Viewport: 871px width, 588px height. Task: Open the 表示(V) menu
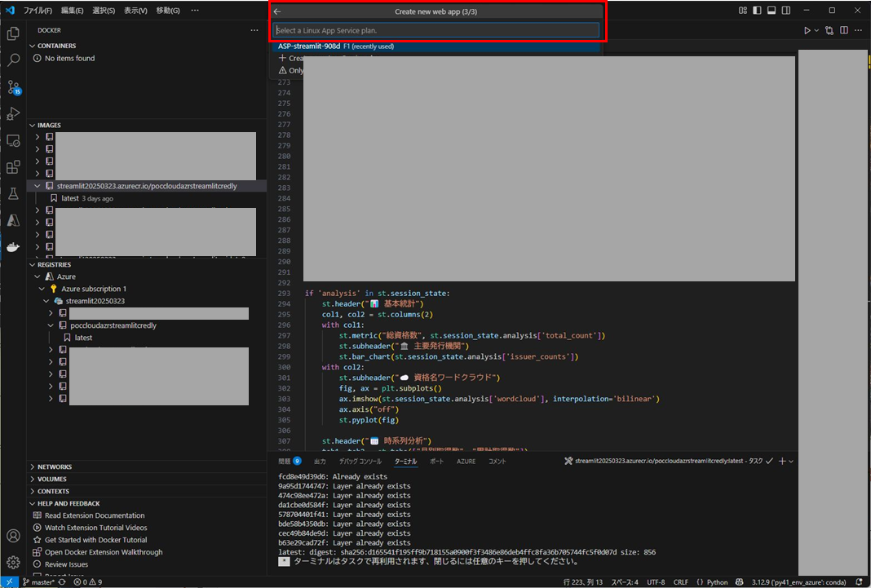(x=135, y=11)
